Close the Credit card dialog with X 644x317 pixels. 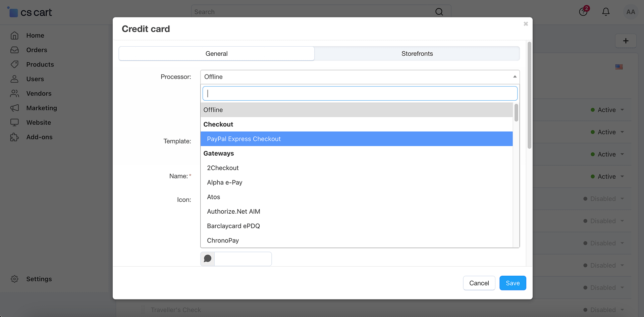[526, 24]
